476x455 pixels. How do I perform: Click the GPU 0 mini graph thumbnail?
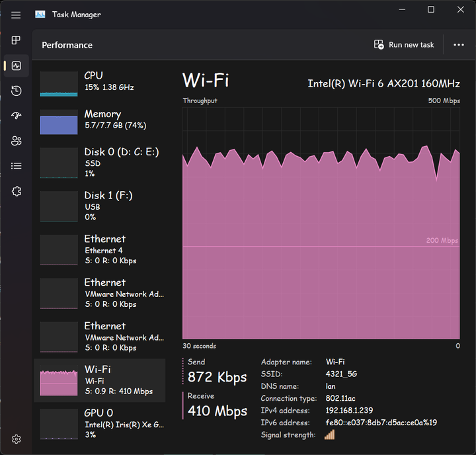coord(59,424)
